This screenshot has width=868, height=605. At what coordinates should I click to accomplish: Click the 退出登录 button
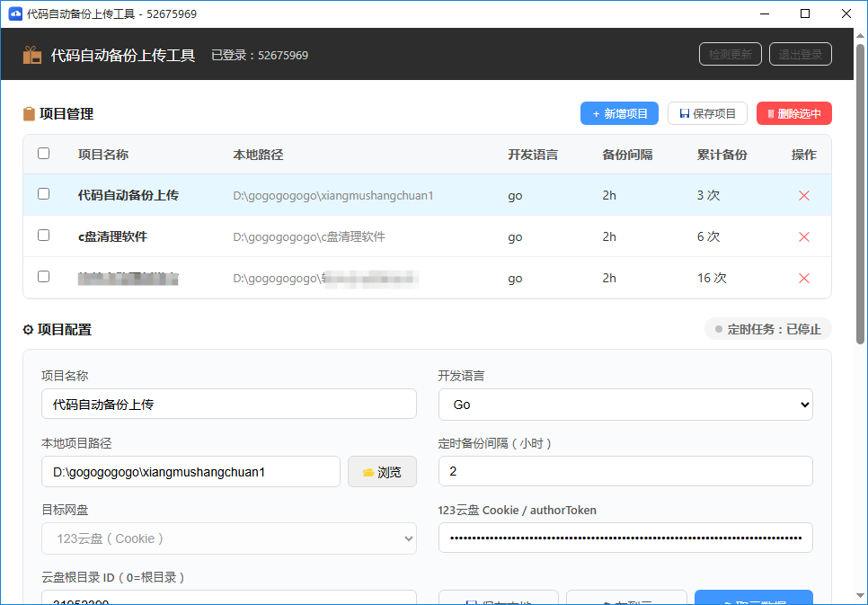coord(800,54)
